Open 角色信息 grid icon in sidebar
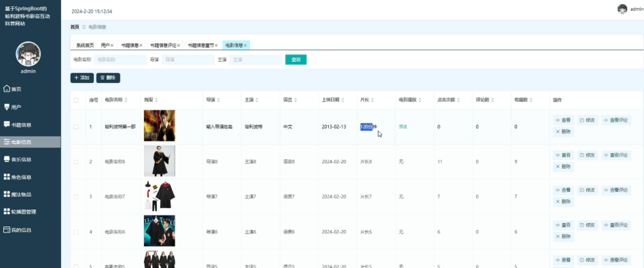The width and height of the screenshot is (644, 268). [7, 177]
